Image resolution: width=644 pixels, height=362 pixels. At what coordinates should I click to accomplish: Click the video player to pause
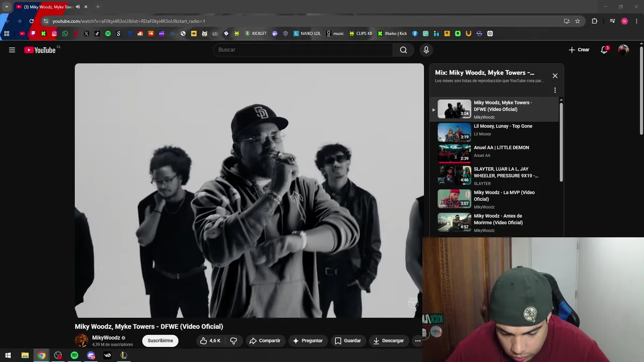pos(249,190)
